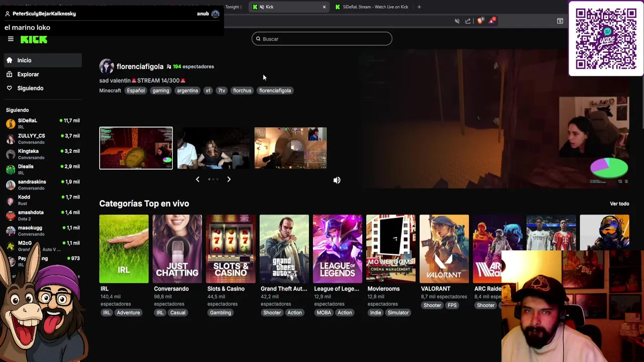
Task: Open the Slots & Casino category card
Action: (230, 249)
